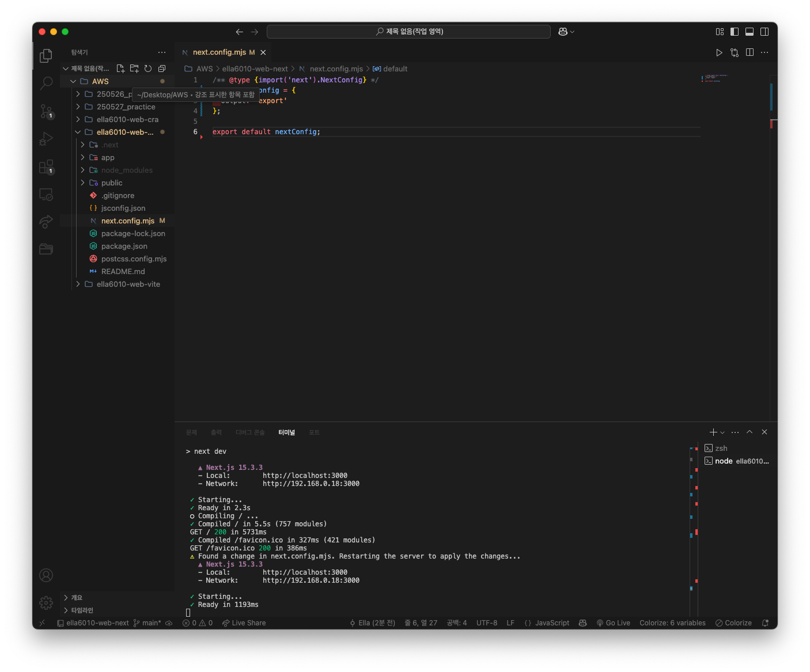Open Run and Debug view
Image resolution: width=810 pixels, height=672 pixels.
[x=46, y=139]
